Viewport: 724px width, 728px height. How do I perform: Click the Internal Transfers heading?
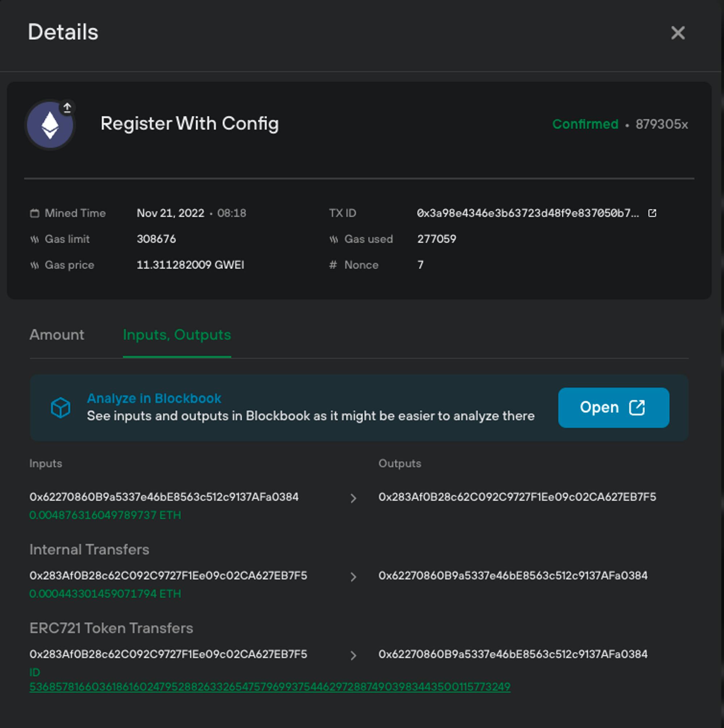(89, 550)
